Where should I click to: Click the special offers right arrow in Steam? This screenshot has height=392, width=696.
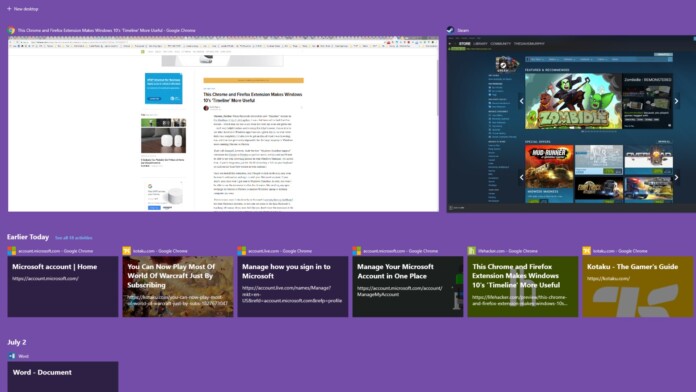coord(676,177)
